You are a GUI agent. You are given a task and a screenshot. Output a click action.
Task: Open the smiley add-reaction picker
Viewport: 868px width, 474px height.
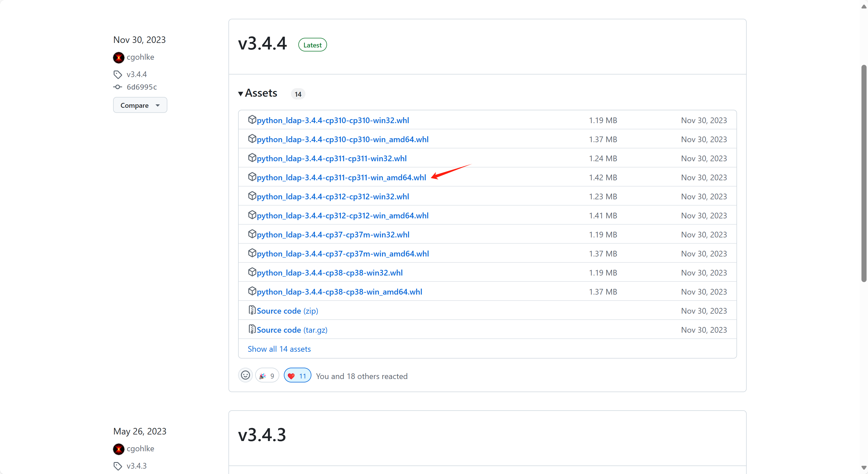(x=245, y=375)
